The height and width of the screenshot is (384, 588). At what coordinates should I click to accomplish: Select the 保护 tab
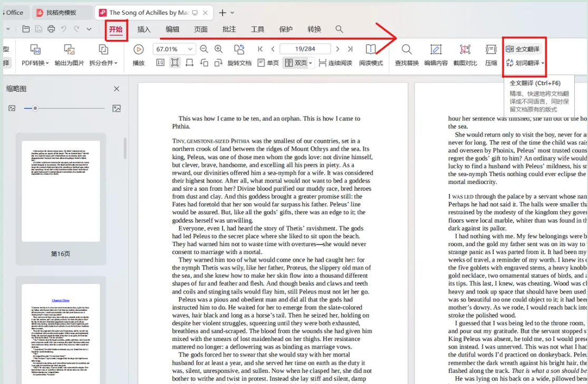click(286, 29)
